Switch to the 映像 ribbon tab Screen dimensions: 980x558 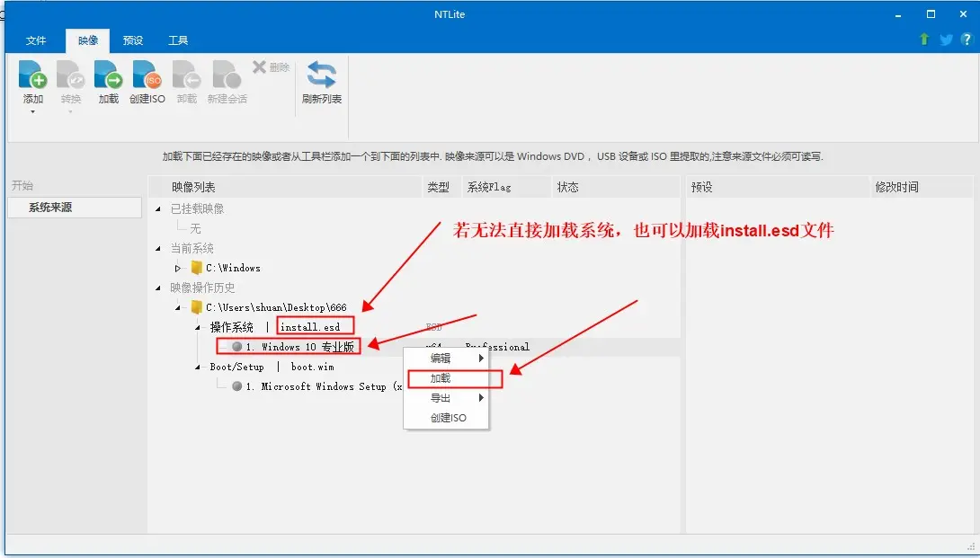(87, 40)
